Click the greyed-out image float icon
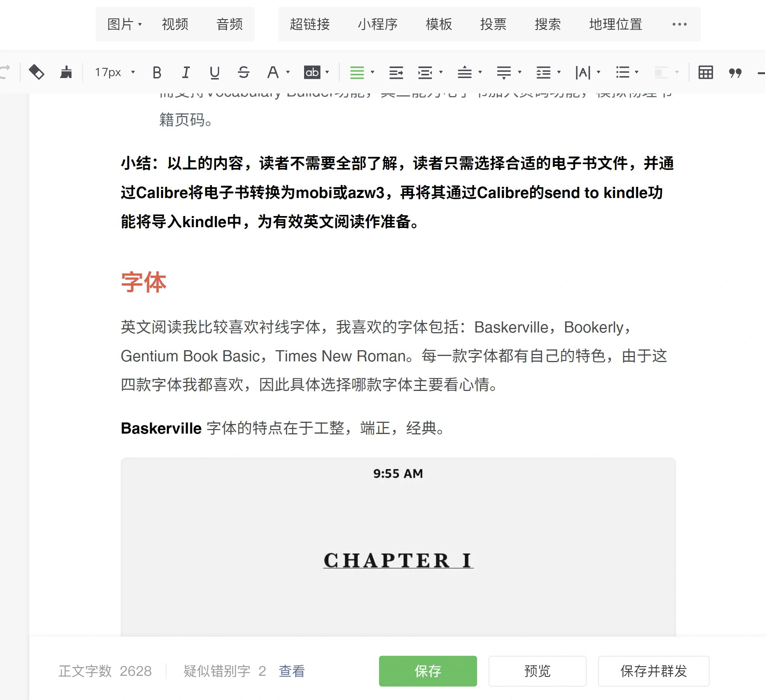 click(x=662, y=72)
